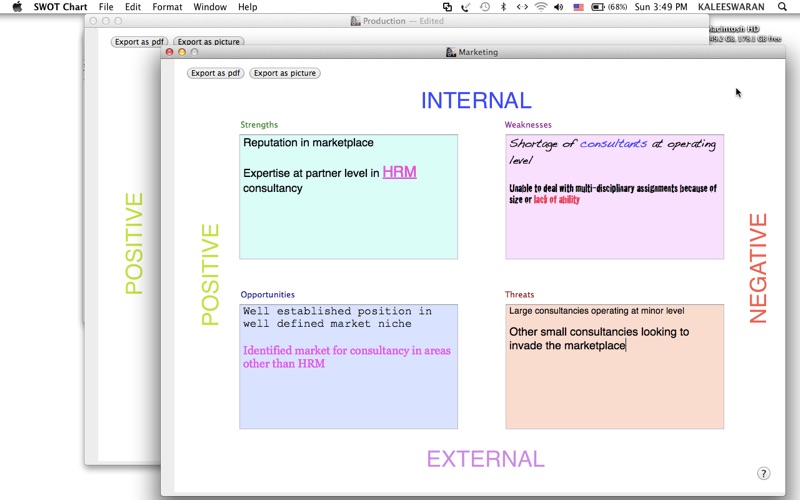Zoom the Marketing window with green button
This screenshot has width=800, height=500.
tap(194, 52)
